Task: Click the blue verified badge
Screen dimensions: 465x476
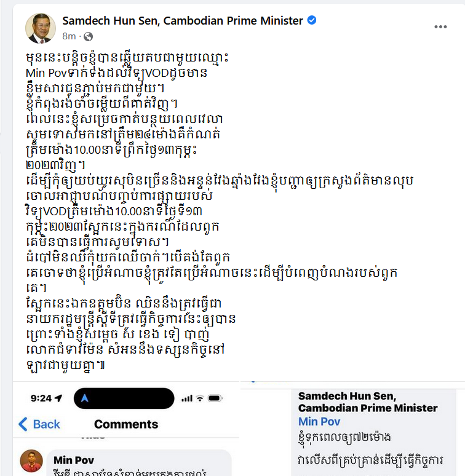Action: tap(312, 20)
